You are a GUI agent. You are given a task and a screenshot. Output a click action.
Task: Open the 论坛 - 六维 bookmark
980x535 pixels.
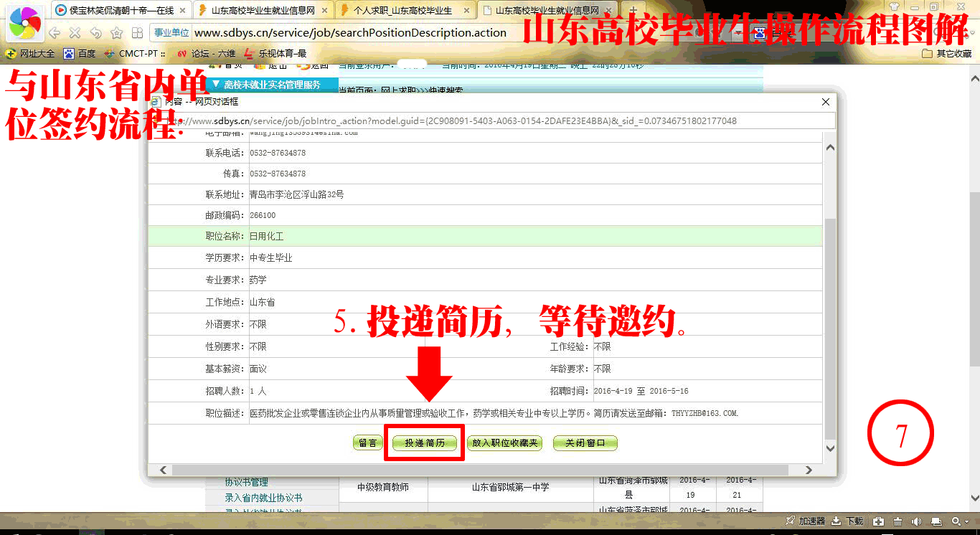[205, 53]
